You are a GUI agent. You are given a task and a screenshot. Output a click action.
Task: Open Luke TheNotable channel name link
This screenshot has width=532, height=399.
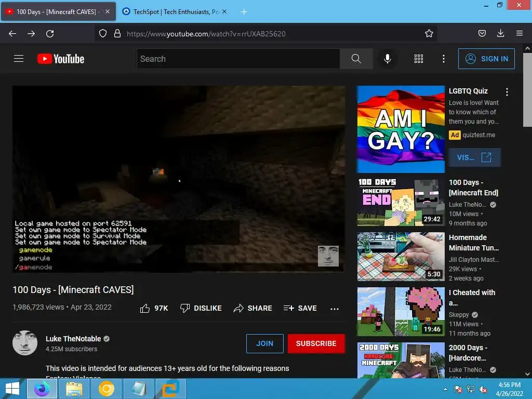73,339
